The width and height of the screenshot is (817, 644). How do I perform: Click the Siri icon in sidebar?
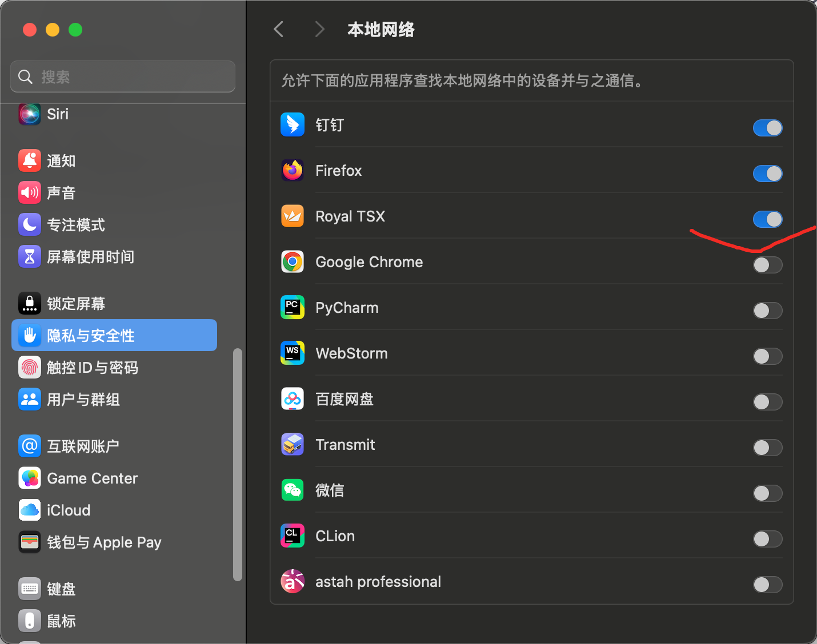point(30,114)
